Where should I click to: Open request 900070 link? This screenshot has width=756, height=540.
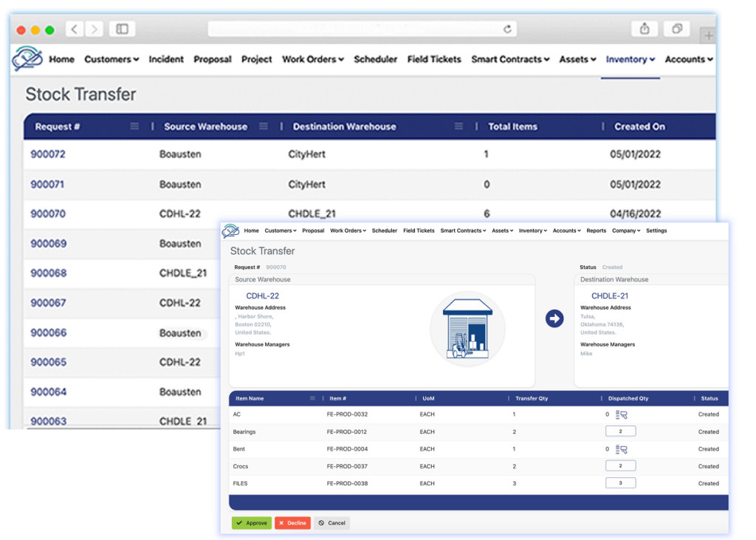[48, 213]
